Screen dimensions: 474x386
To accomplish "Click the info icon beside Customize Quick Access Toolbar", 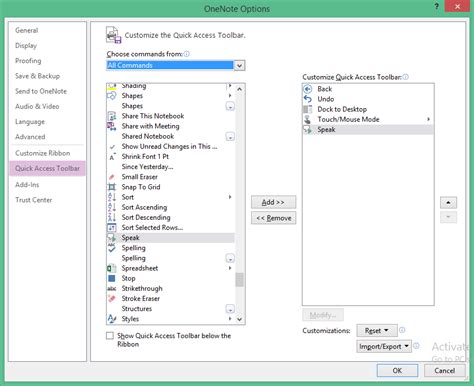I will pos(405,77).
